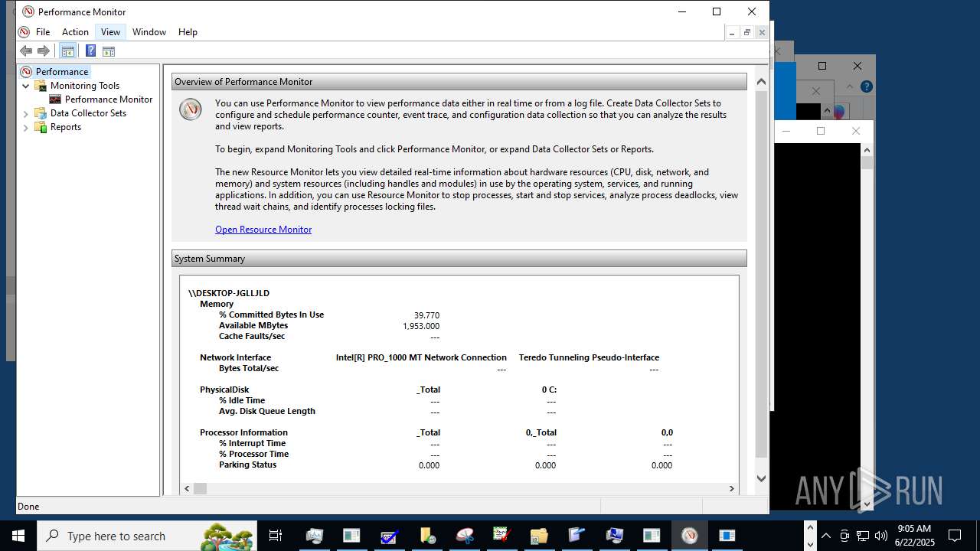Click the Forward arrow in the toolbar
This screenshot has width=980, height=551.
tap(44, 51)
